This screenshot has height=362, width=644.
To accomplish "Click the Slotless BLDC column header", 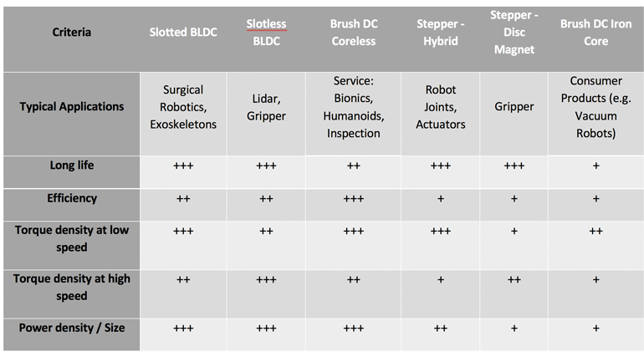I will 266,33.
